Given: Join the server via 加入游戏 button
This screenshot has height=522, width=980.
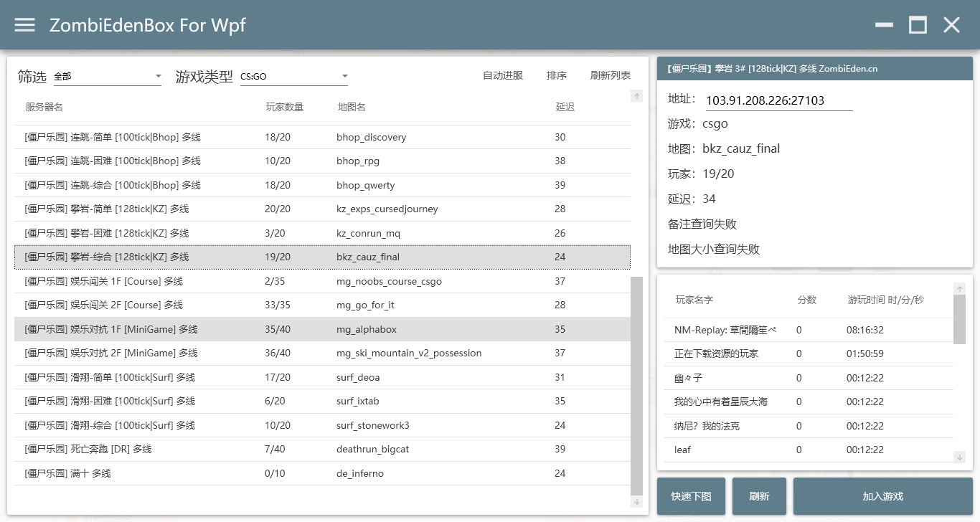Looking at the screenshot, I should pos(882,495).
